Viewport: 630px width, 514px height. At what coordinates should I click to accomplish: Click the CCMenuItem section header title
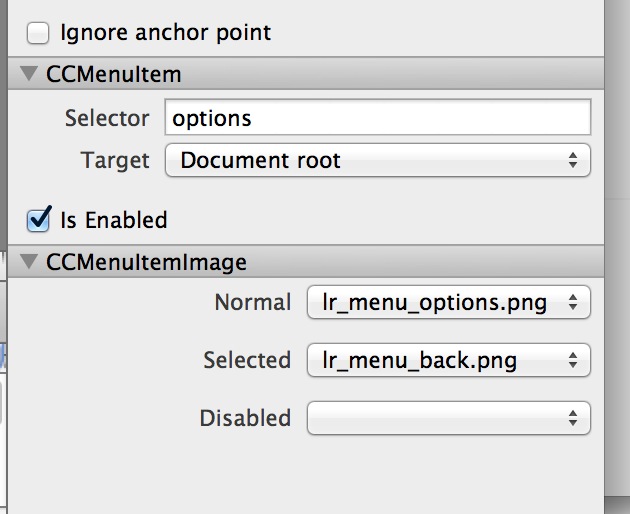tap(114, 74)
